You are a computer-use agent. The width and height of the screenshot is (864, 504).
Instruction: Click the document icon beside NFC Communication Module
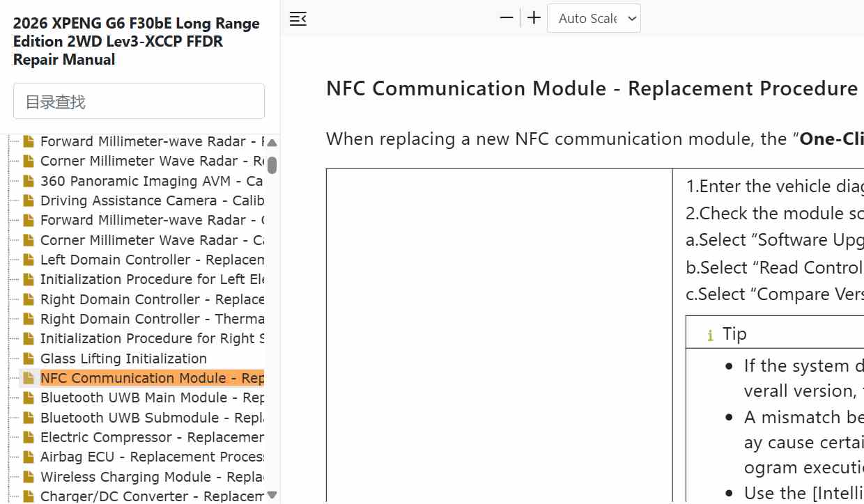[29, 378]
